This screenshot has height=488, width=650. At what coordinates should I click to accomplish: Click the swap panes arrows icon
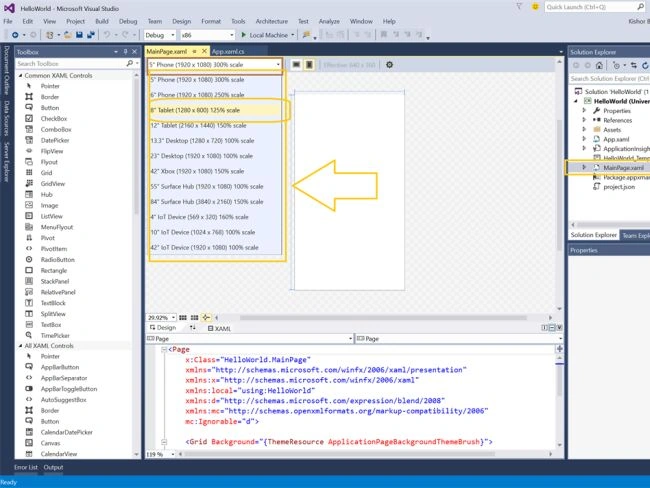[193, 328]
